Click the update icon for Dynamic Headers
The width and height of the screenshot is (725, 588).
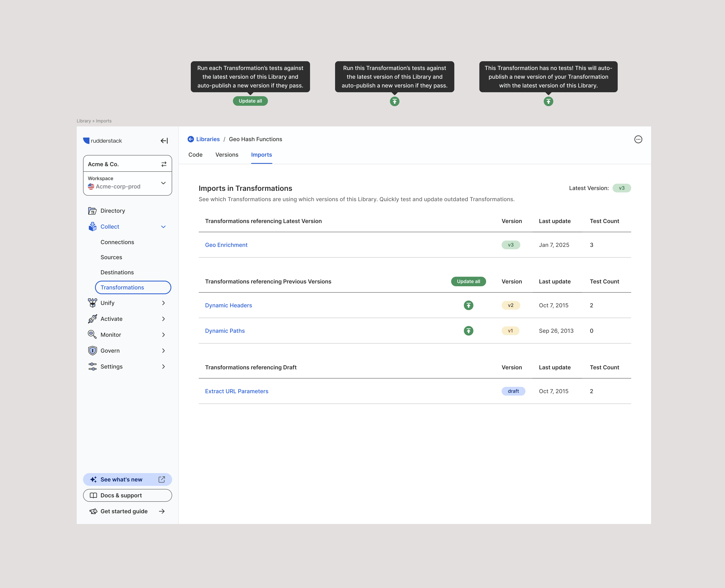468,305
